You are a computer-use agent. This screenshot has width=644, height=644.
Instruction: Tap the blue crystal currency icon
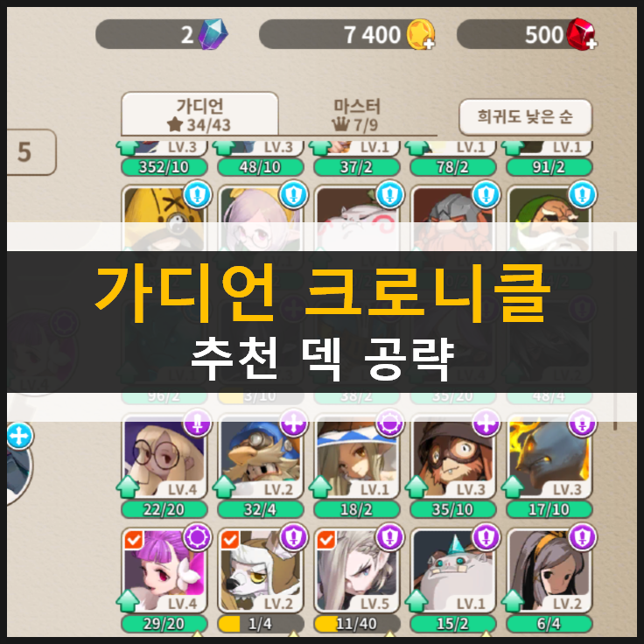[213, 34]
